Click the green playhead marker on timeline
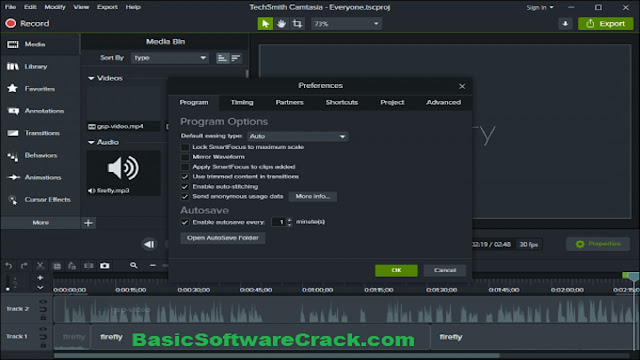Screen dimensions: 640x360 pos(631,277)
